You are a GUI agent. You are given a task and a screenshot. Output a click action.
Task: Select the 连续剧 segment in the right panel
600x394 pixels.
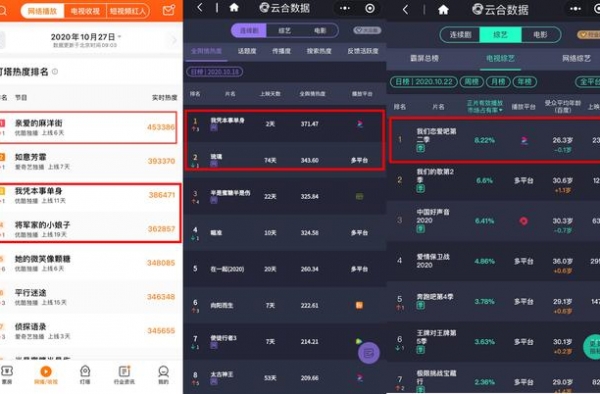click(x=460, y=35)
